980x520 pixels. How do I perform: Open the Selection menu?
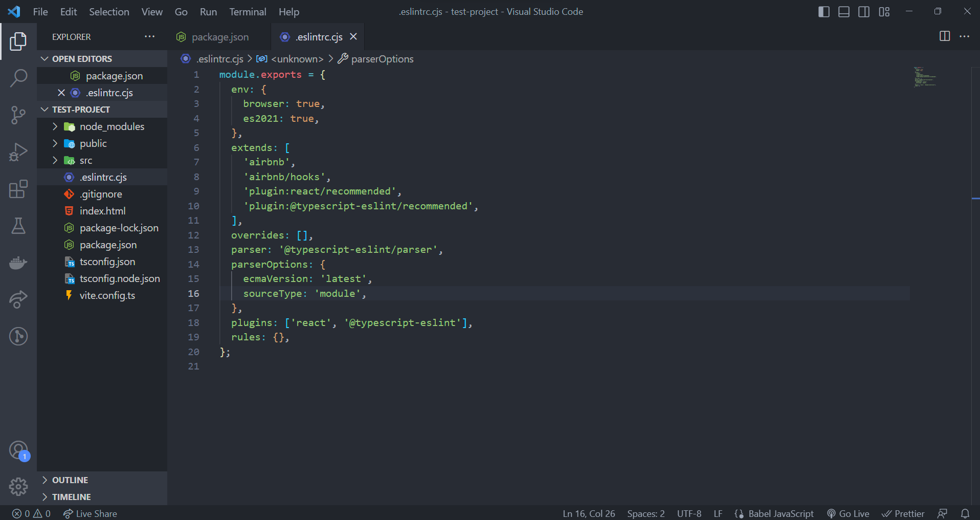[109, 11]
